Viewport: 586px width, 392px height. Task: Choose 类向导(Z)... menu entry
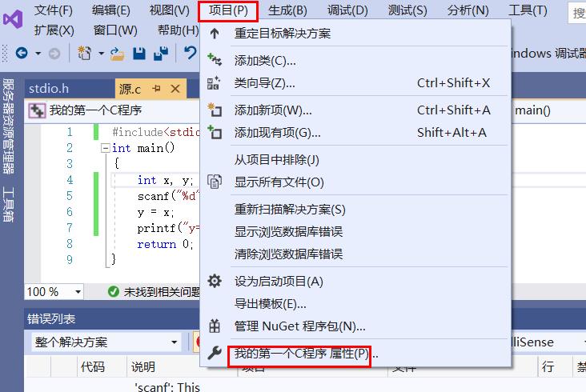(x=355, y=83)
